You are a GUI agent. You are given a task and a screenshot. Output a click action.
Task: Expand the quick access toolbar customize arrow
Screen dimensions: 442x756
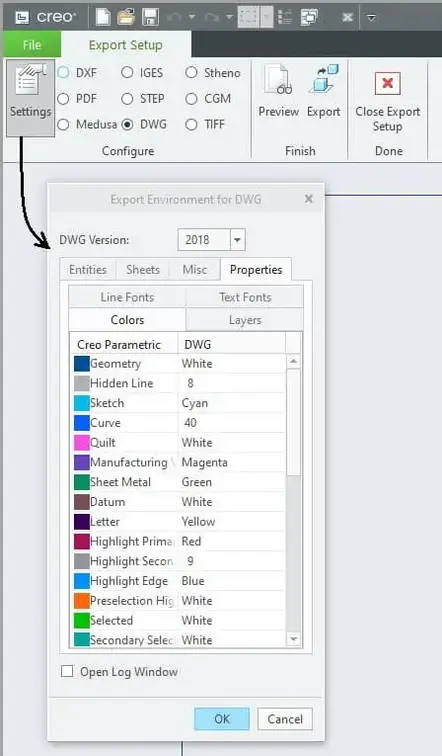pos(371,17)
